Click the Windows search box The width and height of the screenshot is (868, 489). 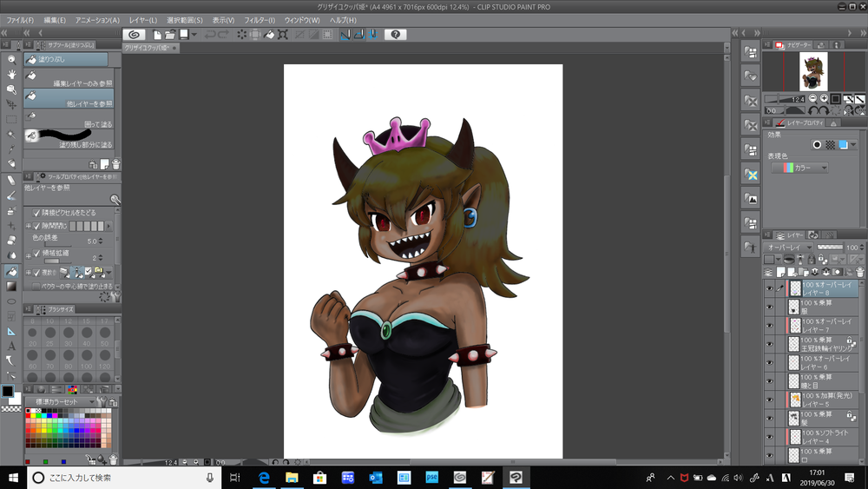(123, 478)
